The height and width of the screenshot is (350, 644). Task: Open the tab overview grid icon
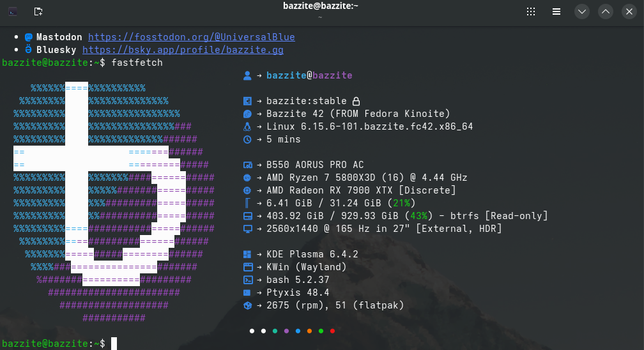531,11
